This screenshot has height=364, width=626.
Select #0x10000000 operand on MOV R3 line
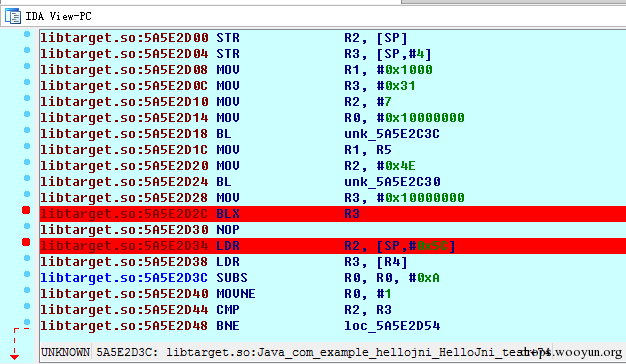(420, 198)
